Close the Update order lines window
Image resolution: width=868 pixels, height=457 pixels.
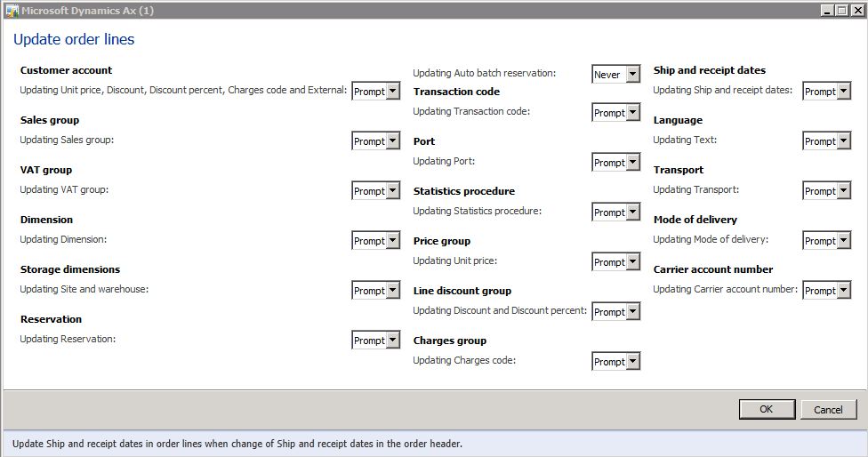tap(856, 10)
